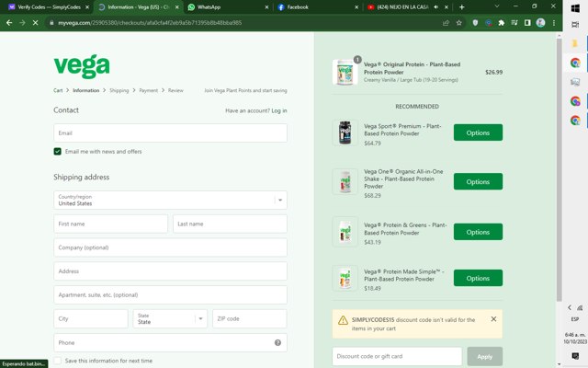Open a new browser tab
Screen dimensions: 588x368
461,7
